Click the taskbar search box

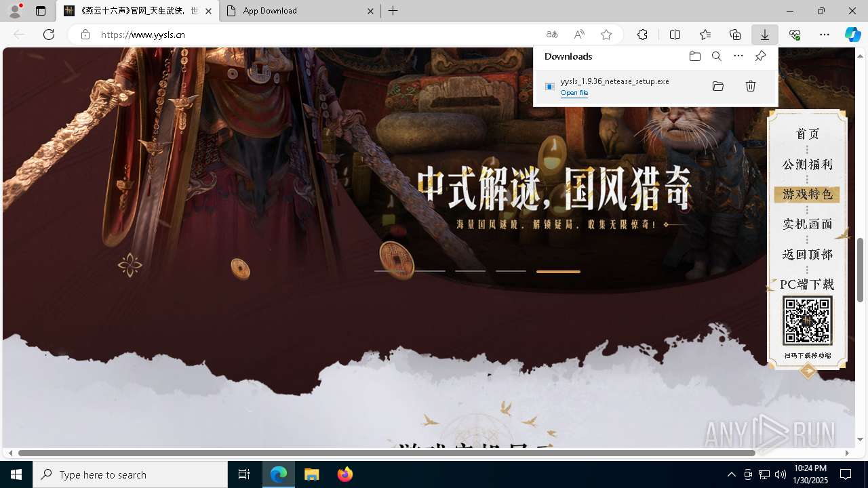click(130, 474)
